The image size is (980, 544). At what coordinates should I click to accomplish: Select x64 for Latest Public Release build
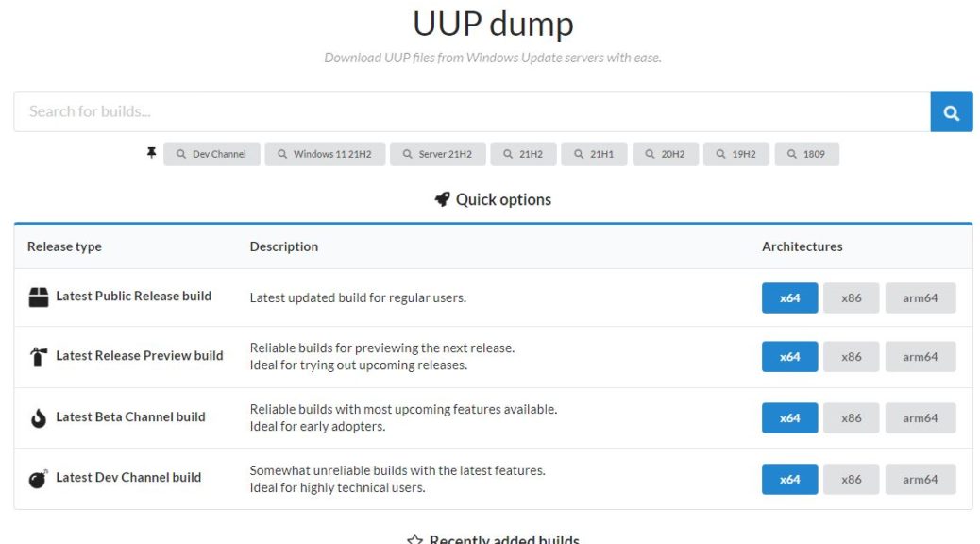coord(789,298)
